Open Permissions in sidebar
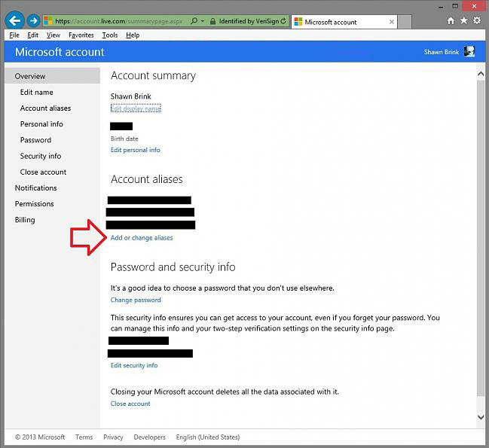This screenshot has height=448, width=489. click(x=35, y=204)
